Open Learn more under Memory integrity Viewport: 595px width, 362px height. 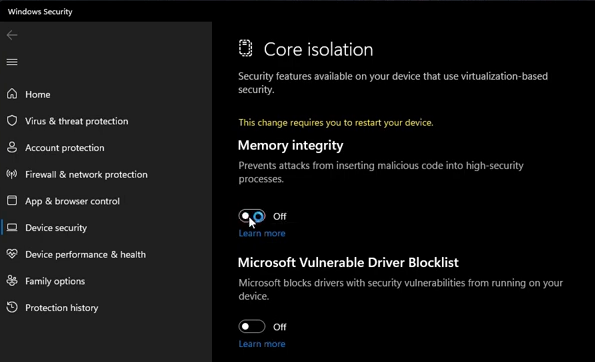(262, 233)
